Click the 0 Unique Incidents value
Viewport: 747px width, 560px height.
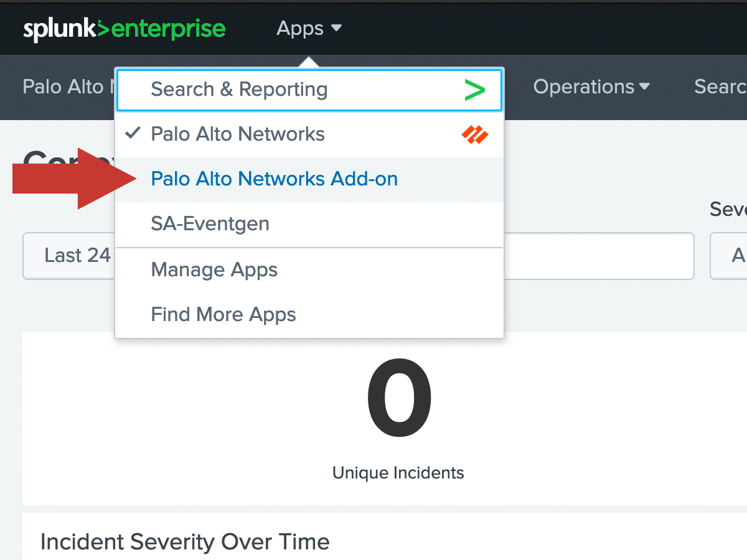pyautogui.click(x=398, y=398)
